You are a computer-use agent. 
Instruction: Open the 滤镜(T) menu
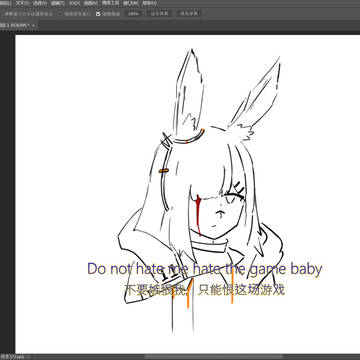[58, 3]
